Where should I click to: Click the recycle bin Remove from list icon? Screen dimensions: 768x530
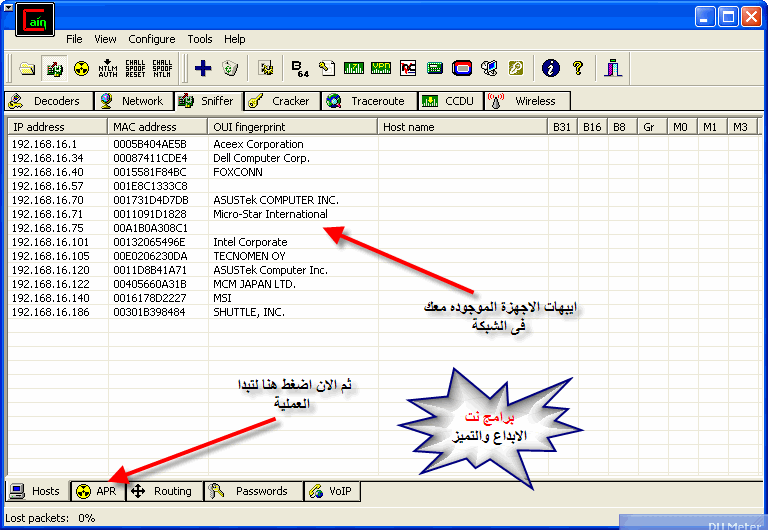click(230, 68)
